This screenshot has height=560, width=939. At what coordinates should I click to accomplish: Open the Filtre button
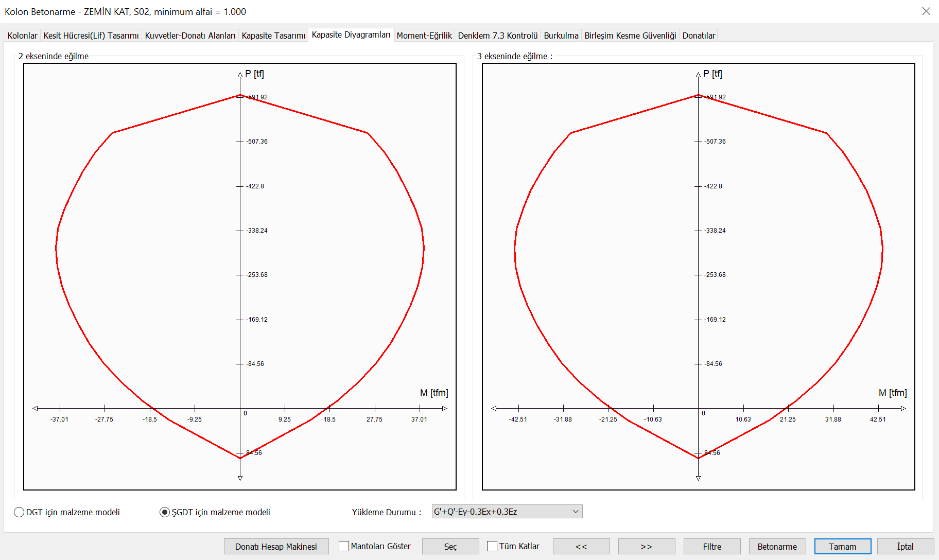711,546
